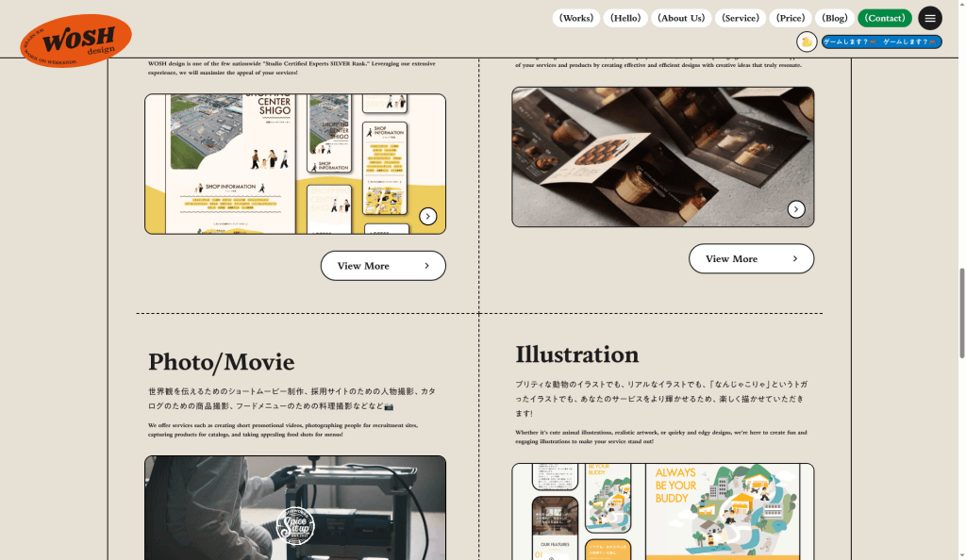Open Shopping Center Shigo web design thumbnail

coord(295,164)
